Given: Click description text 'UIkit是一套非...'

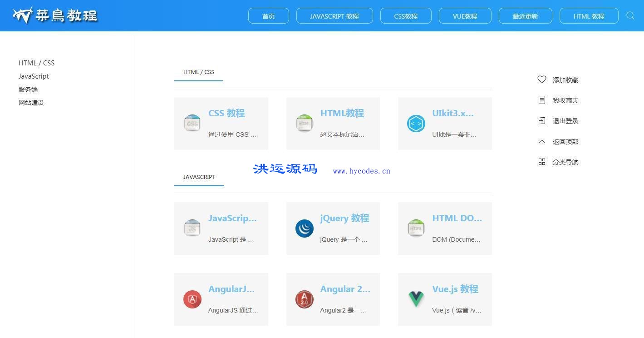Looking at the screenshot, I should [454, 134].
